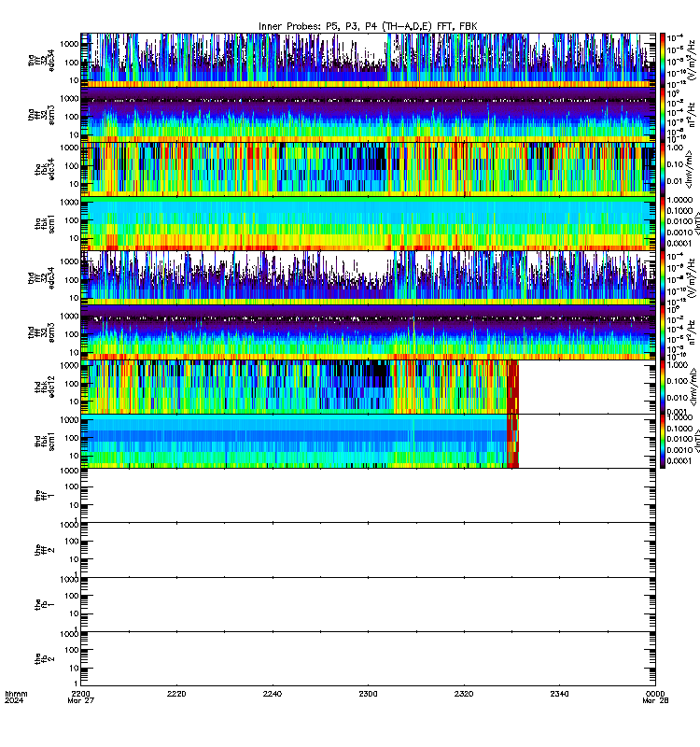Click inside the thd fff 32 scm3 spectrogram
This screenshot has height=747, width=700.
(x=368, y=332)
